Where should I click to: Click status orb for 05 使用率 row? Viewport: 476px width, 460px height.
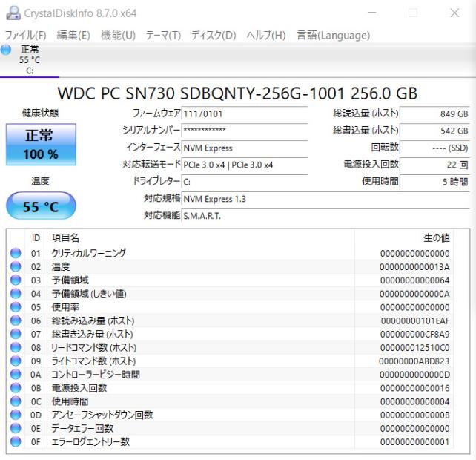pyautogui.click(x=16, y=307)
